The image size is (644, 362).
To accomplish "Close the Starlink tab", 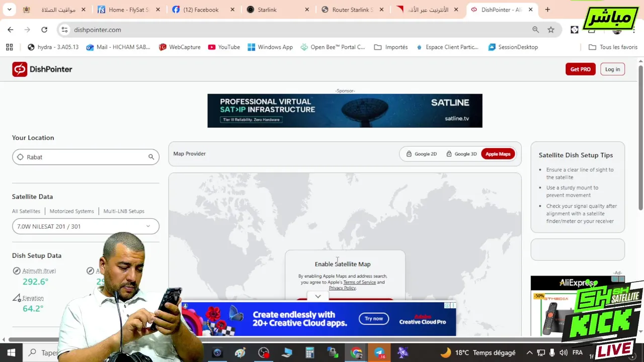I will 307,10.
